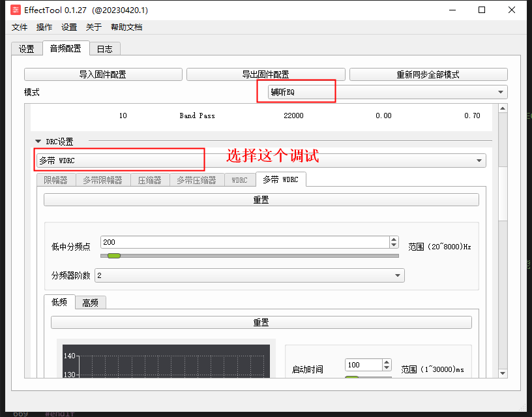Open the 帮助文档 menu

tap(126, 27)
